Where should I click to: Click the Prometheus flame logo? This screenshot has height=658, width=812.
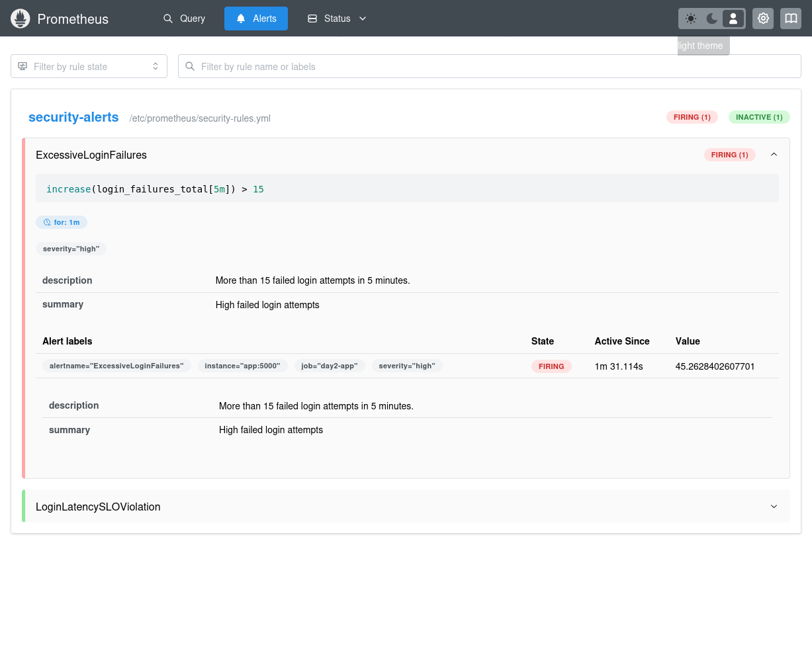pyautogui.click(x=21, y=19)
